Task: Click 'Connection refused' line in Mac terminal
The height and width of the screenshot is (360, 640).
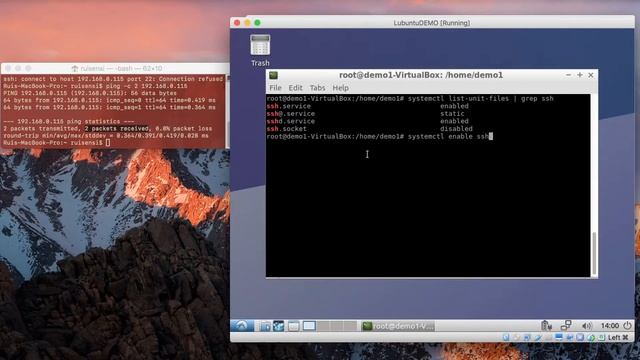Action: point(113,79)
